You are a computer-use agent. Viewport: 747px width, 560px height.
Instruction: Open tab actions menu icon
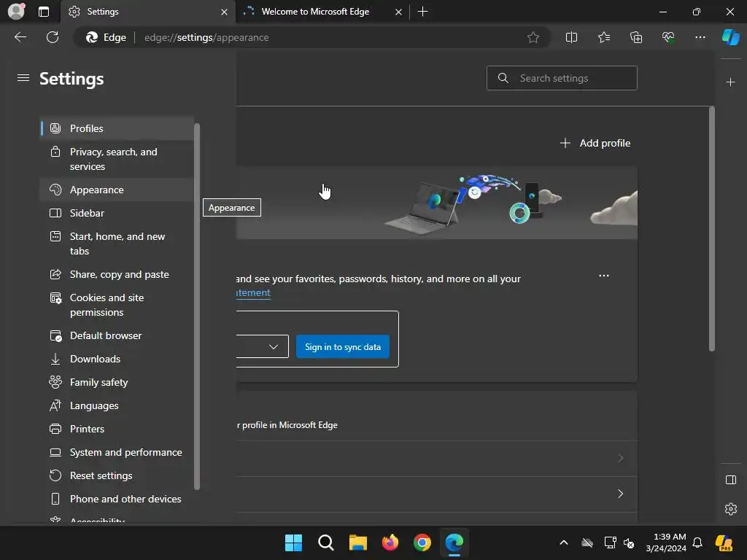point(43,12)
